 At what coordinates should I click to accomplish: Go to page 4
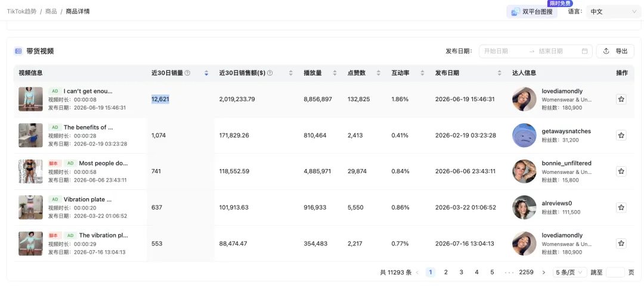(476, 272)
